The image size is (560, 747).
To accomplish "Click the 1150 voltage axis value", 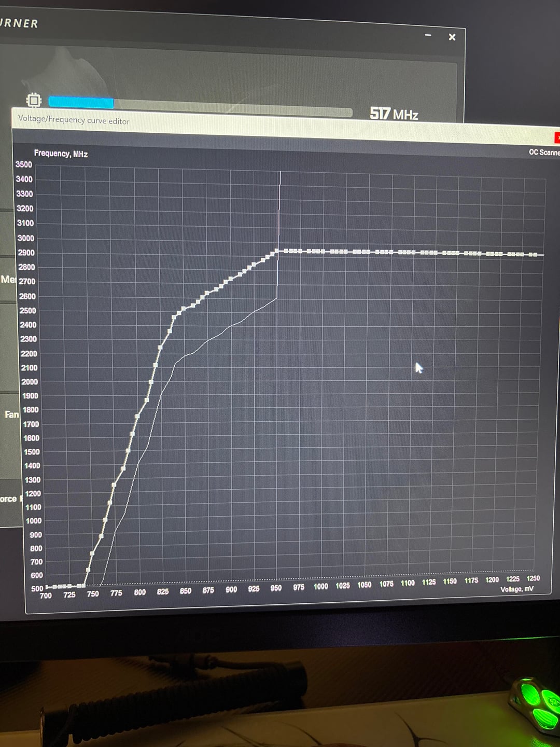I will tap(450, 582).
